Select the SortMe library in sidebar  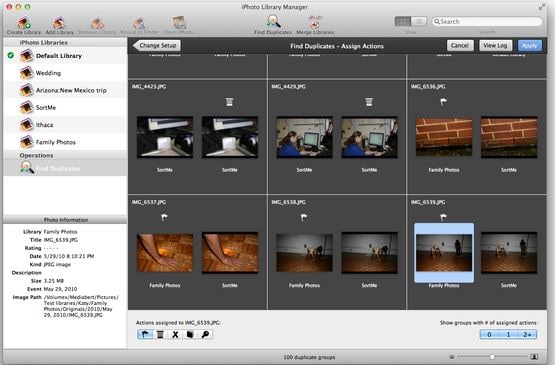point(65,107)
